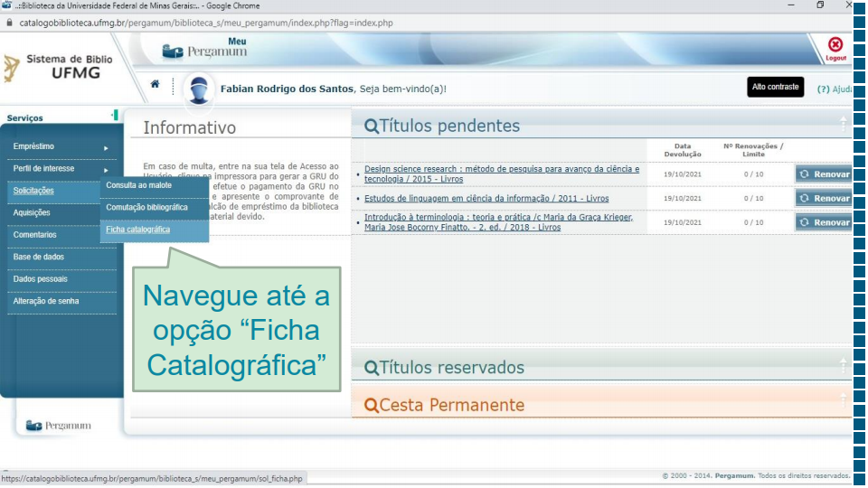Click the magnifier icon beside Títulos pendentes

click(371, 127)
